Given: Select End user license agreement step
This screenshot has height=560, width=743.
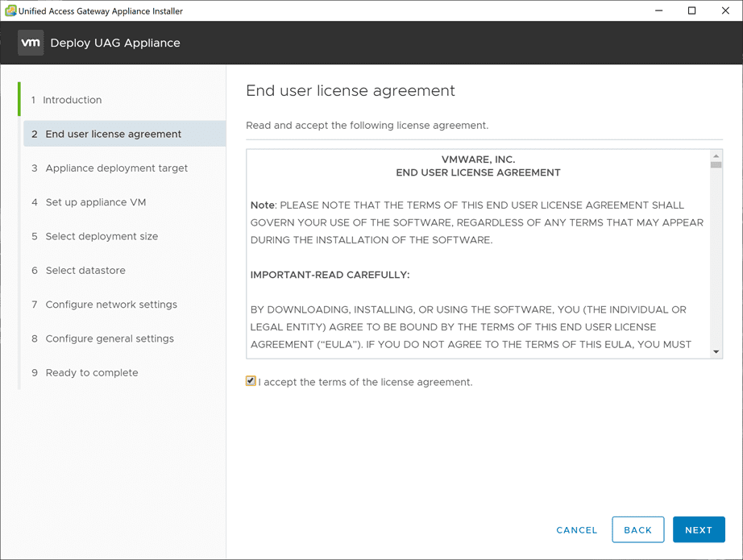Looking at the screenshot, I should [114, 134].
